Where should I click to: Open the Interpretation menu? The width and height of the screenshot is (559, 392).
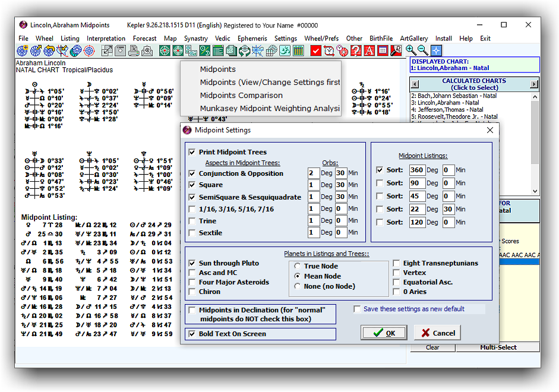tap(106, 39)
